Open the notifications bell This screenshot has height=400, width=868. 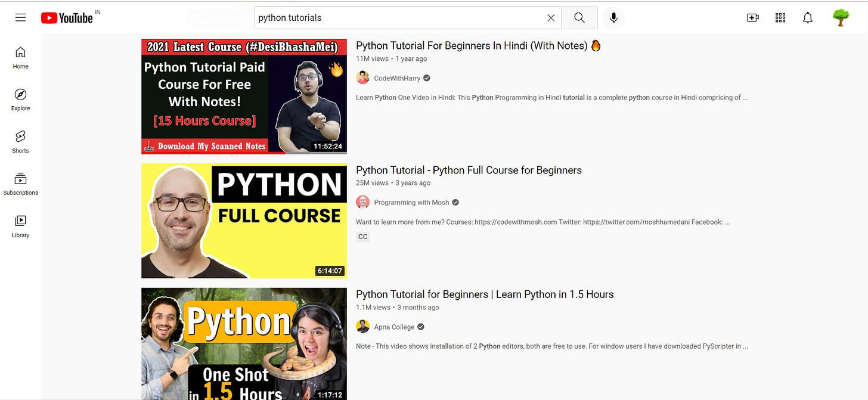coord(808,18)
